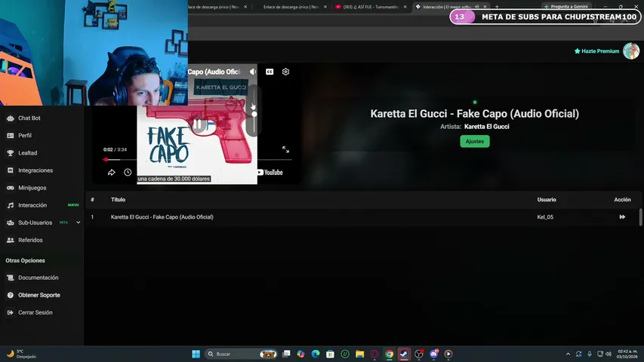Seek on the video progress bar
Screen dimensions: 644x362
[198, 160]
